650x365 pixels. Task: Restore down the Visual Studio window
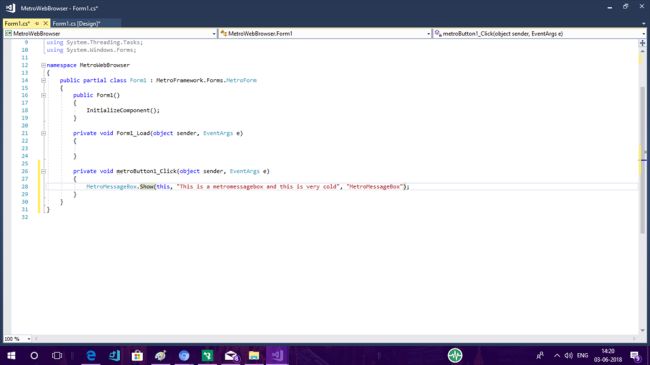point(626,7)
